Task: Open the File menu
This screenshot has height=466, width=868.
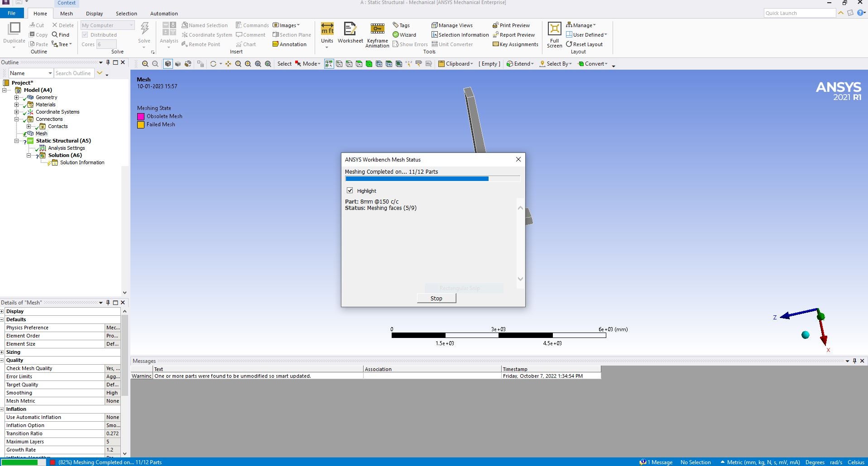Action: coord(11,14)
